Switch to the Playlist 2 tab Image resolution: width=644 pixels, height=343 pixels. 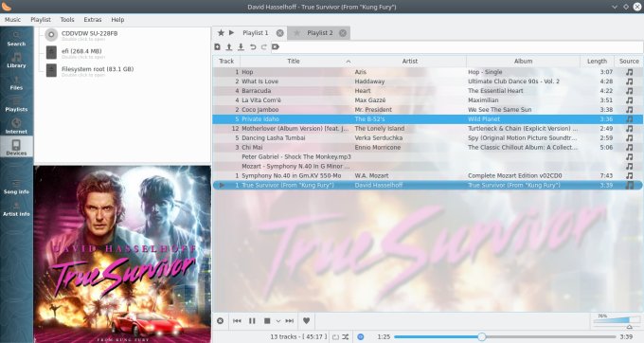click(x=319, y=33)
